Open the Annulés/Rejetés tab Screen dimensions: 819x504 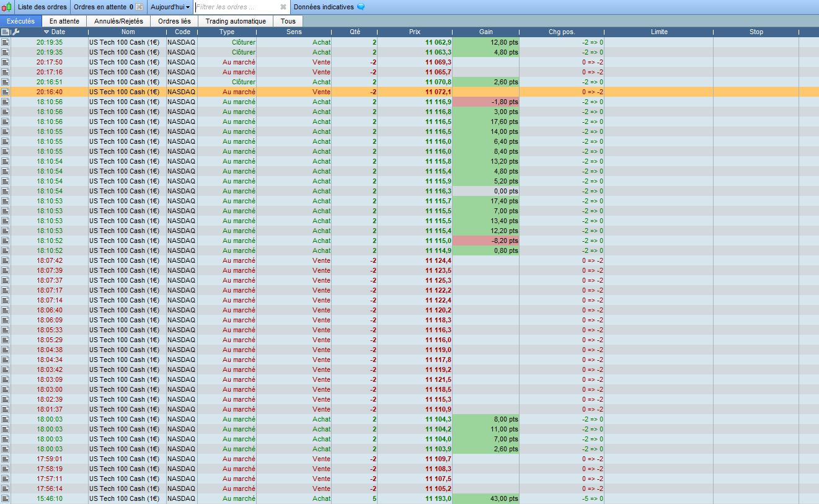(118, 21)
